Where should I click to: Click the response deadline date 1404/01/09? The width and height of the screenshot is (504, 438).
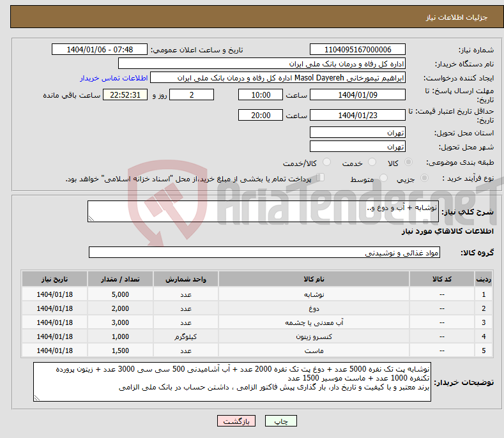[358, 94]
